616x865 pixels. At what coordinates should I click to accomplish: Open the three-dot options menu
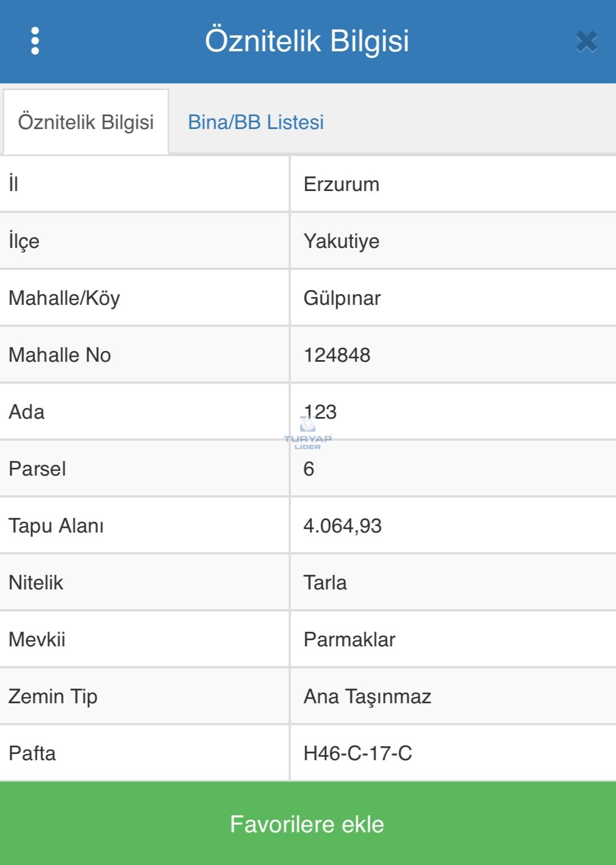pos(35,41)
